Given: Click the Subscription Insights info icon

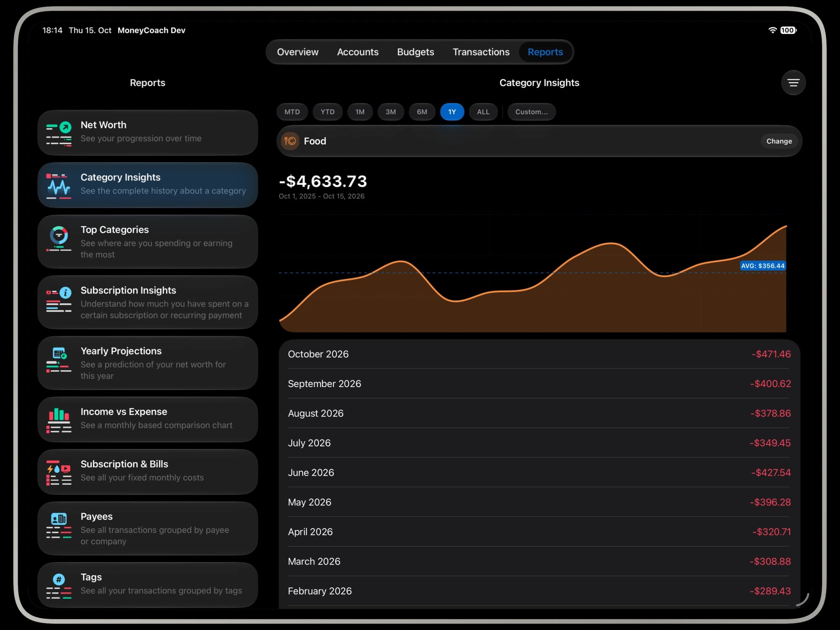Looking at the screenshot, I should point(59,299).
